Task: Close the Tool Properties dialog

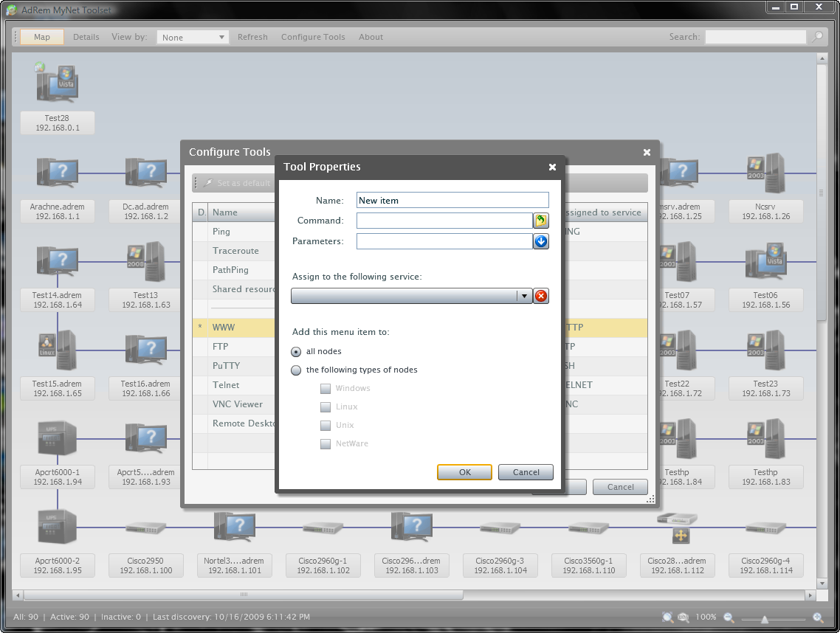Action: (x=552, y=167)
